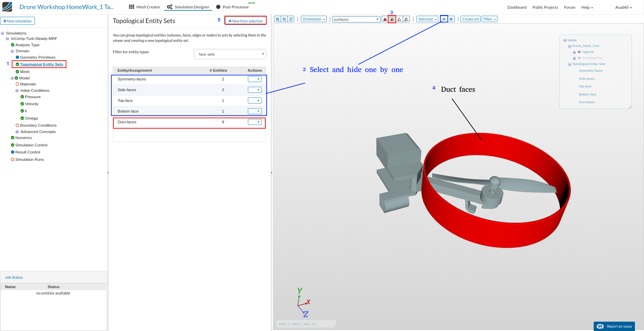Open actions dropdown for Duct-faces
The height and width of the screenshot is (331, 644).
tap(255, 122)
